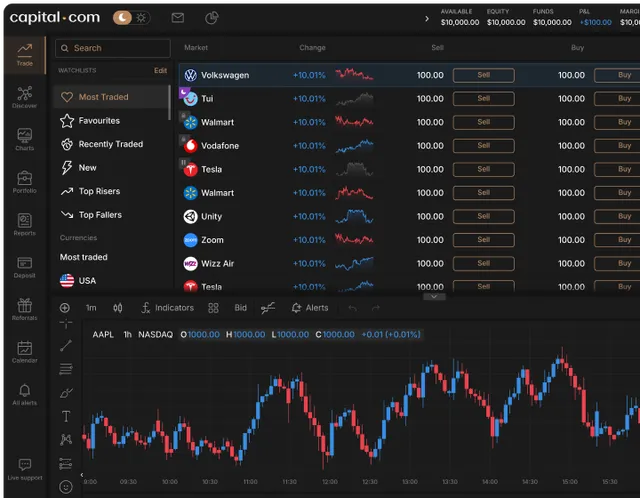
Task: Open the Reports sidebar section
Action: [x=24, y=225]
